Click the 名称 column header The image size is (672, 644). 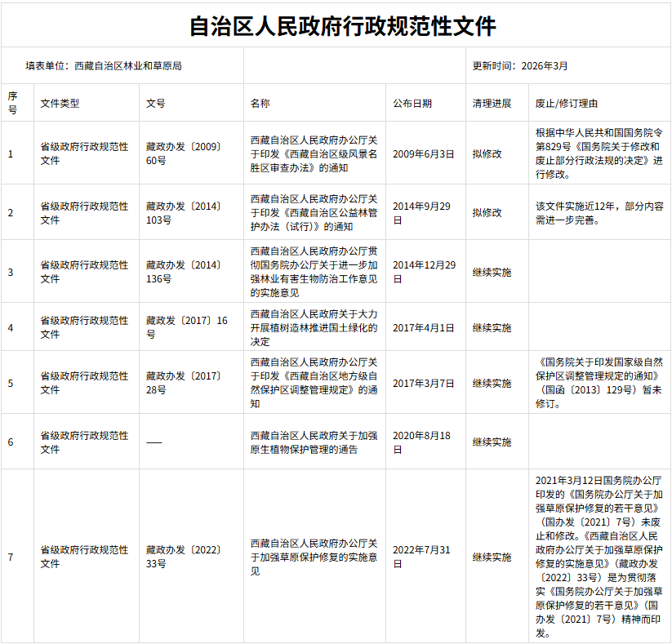pyautogui.click(x=260, y=104)
